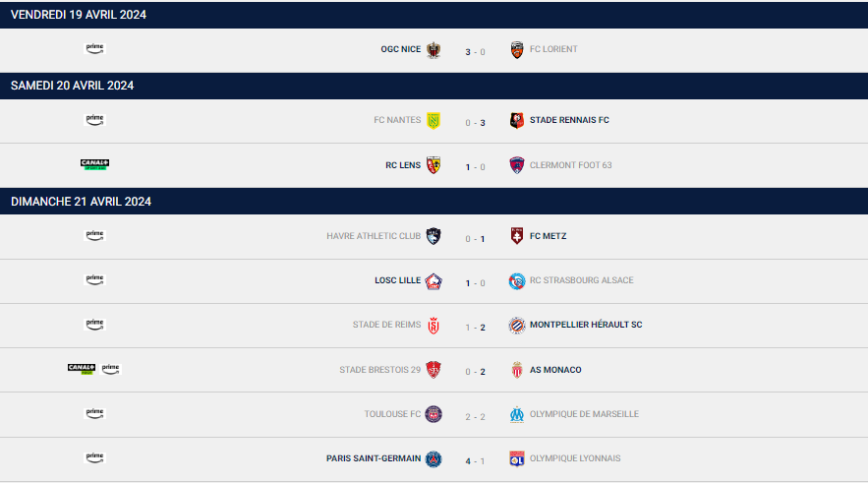The width and height of the screenshot is (868, 483).
Task: Open the FC Nantes team link
Action: [x=397, y=120]
